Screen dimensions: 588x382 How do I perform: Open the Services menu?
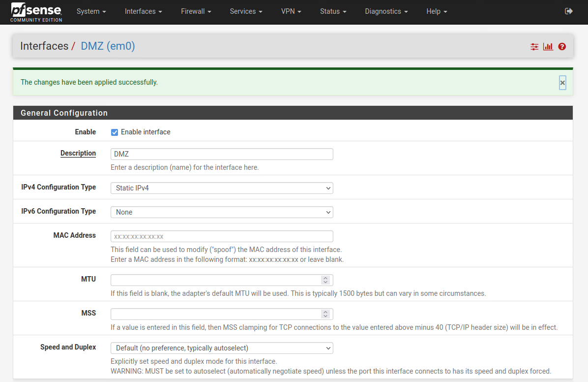(246, 11)
